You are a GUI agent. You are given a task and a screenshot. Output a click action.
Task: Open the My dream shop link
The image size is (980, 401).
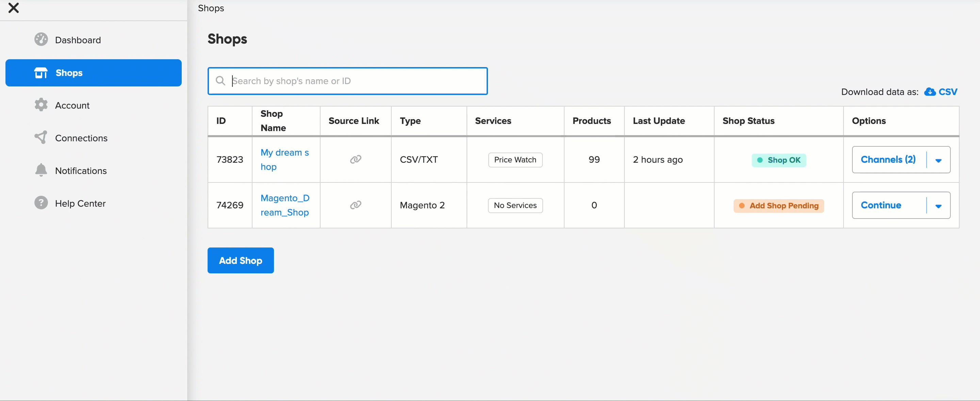(x=284, y=159)
